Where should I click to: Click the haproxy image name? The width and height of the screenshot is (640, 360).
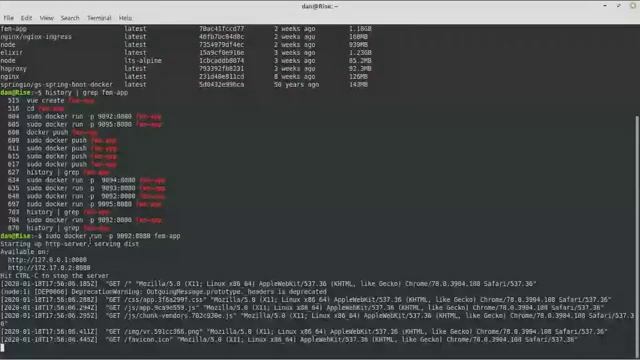coord(13,69)
